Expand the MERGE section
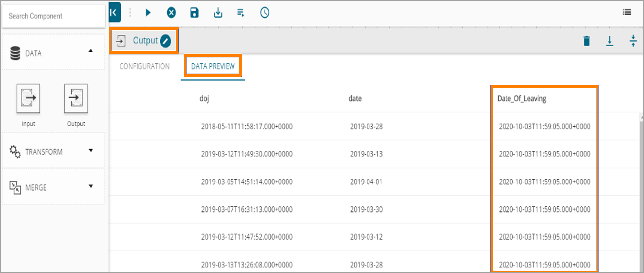The width and height of the screenshot is (644, 273). tap(91, 186)
